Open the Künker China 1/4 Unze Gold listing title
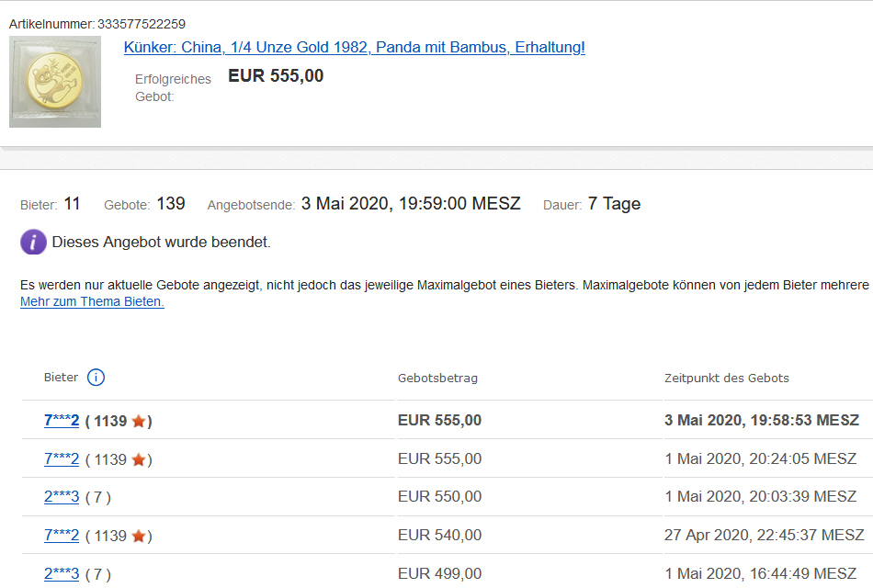This screenshot has height=588, width=873. tap(354, 48)
